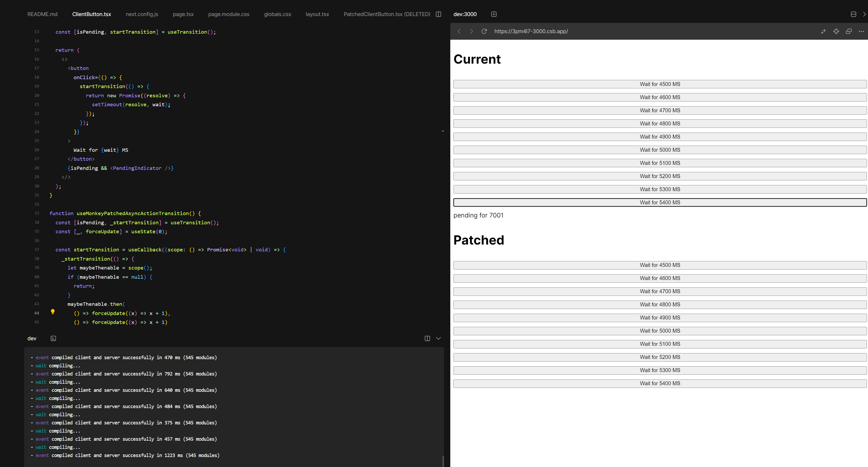Select the dev terminal tab
Viewport: 868px width, 467px height.
tap(32, 338)
